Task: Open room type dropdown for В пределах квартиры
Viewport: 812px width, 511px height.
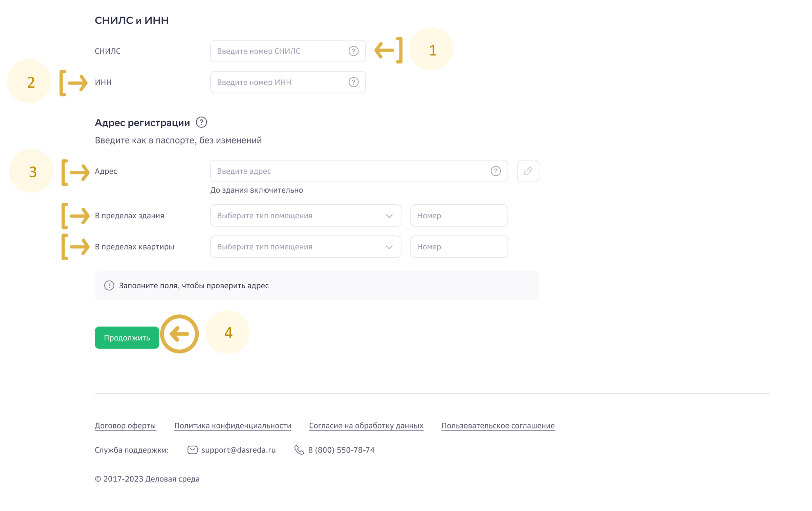Action: [306, 247]
